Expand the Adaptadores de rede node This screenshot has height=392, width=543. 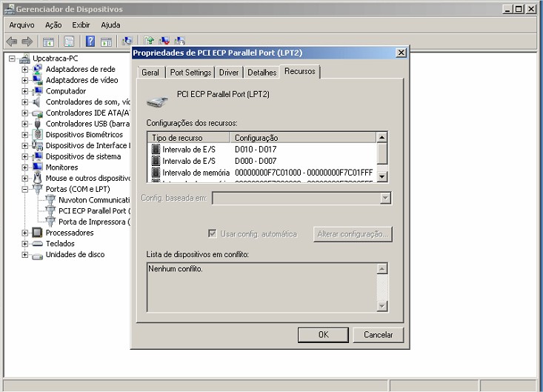[24, 70]
